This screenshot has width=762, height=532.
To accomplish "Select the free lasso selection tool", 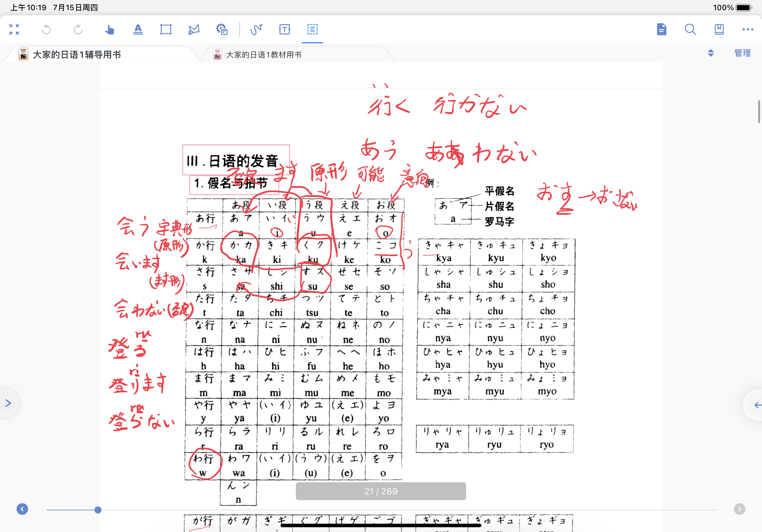I will [x=194, y=29].
